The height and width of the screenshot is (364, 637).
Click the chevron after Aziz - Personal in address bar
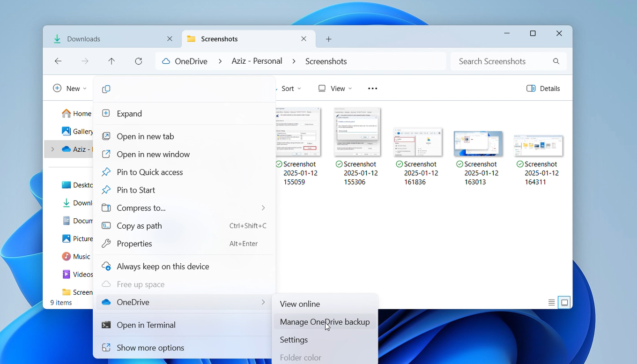(x=294, y=61)
